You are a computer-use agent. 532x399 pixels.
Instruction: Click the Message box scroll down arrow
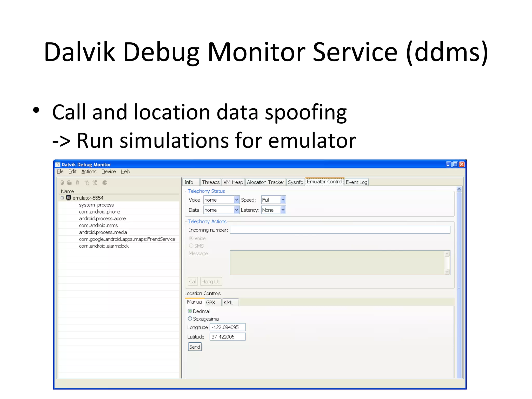pos(447,272)
